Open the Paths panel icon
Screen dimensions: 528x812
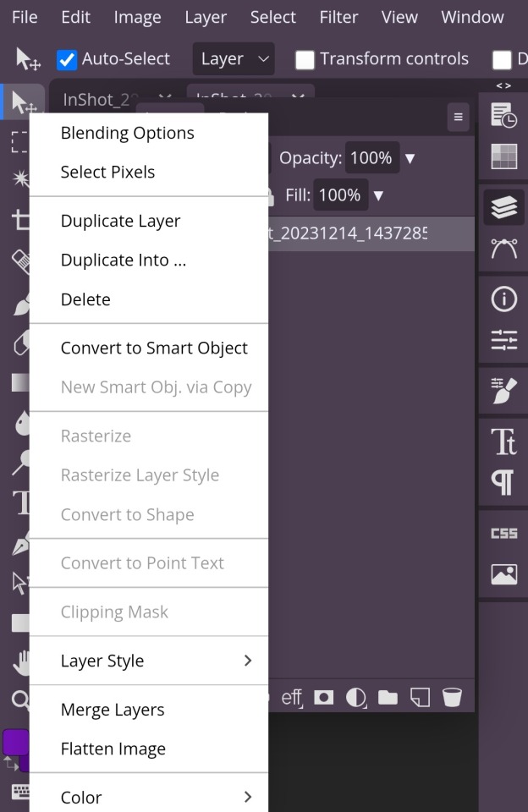tap(503, 249)
